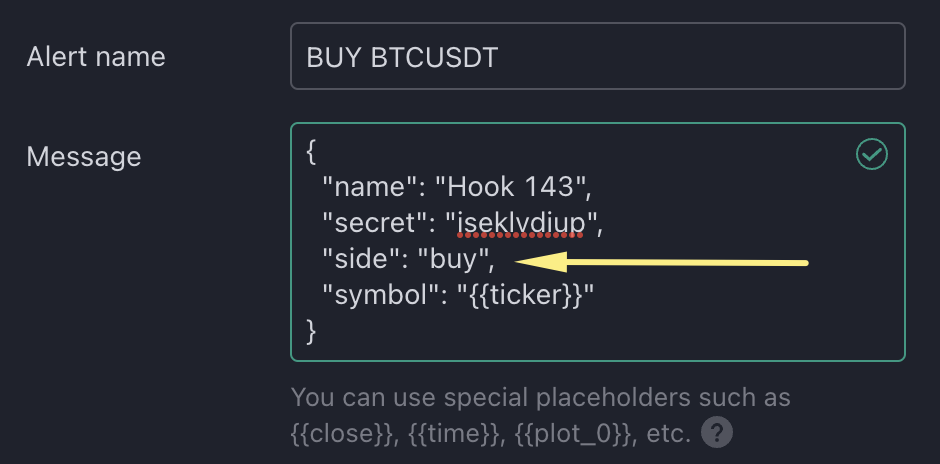Click the green checkmark icon in Message box
Screen dimensions: 940x464
click(872, 154)
